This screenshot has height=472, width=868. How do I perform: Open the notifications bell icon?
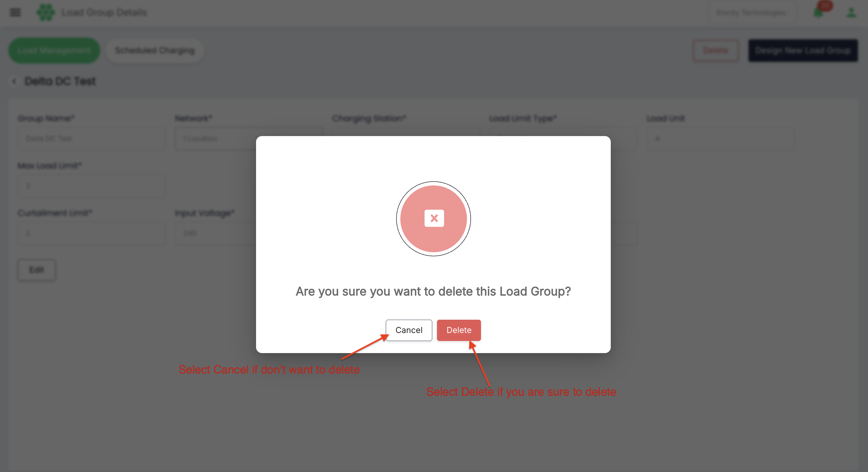pyautogui.click(x=818, y=12)
